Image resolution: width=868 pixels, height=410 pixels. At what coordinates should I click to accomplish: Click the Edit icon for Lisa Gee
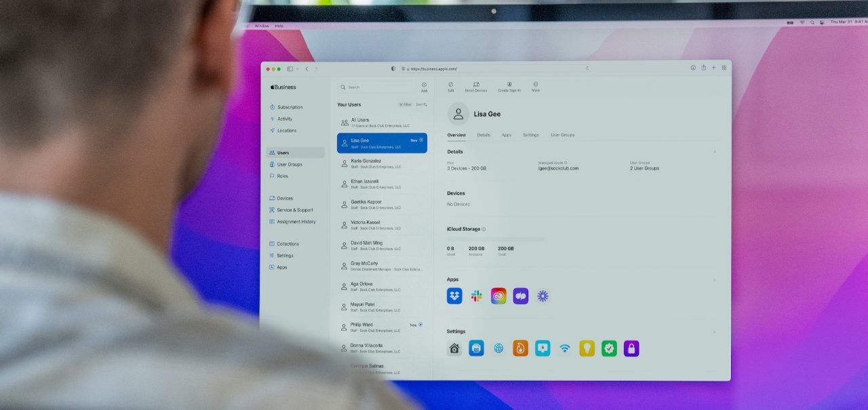(451, 86)
